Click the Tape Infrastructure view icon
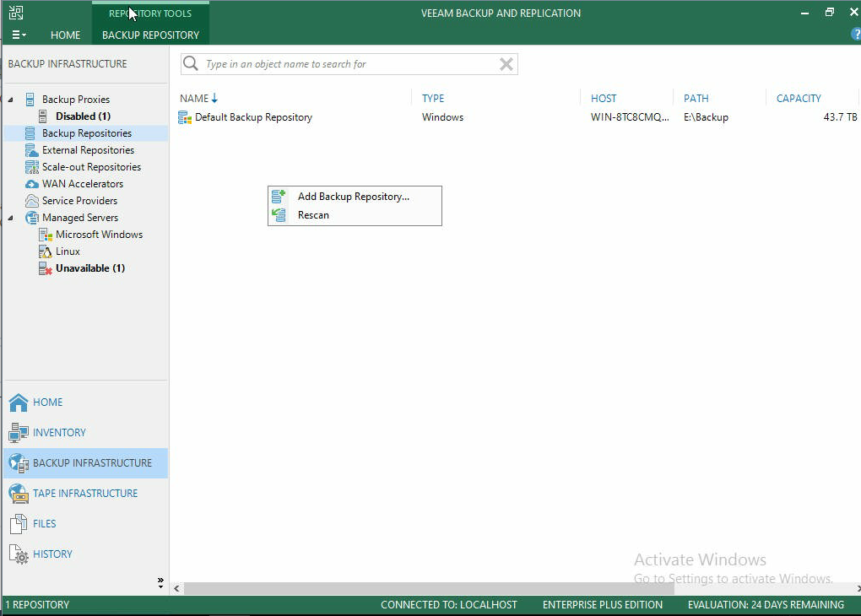The image size is (861, 616). 18,494
